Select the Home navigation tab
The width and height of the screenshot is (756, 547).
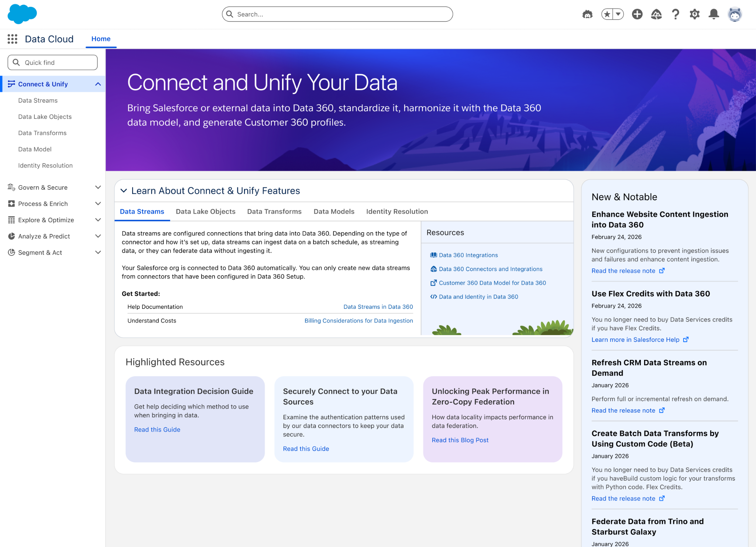pos(101,39)
